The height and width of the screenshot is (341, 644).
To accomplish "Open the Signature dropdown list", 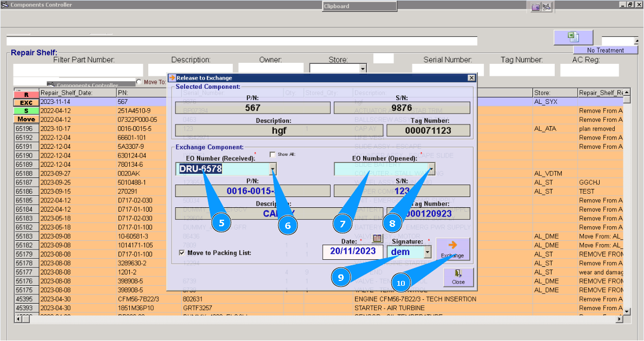I will [428, 252].
